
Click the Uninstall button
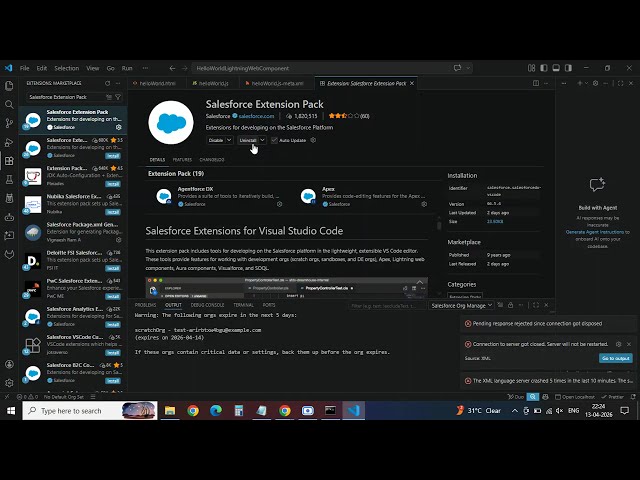[x=248, y=140]
